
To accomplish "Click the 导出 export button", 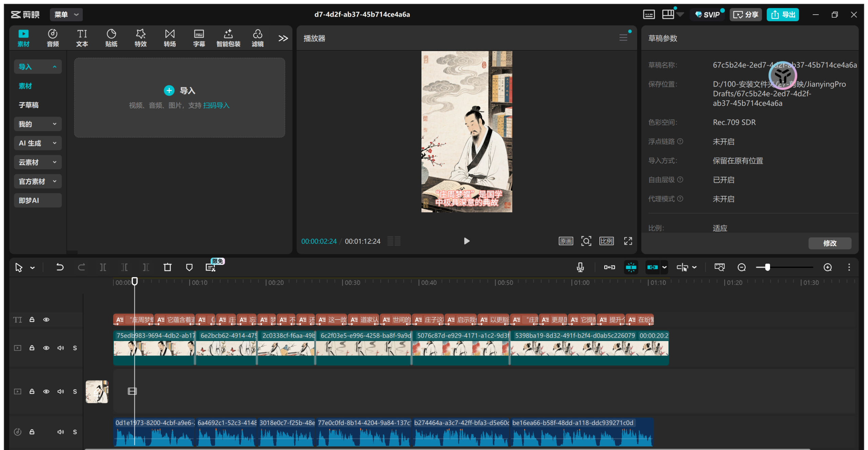I will [783, 15].
